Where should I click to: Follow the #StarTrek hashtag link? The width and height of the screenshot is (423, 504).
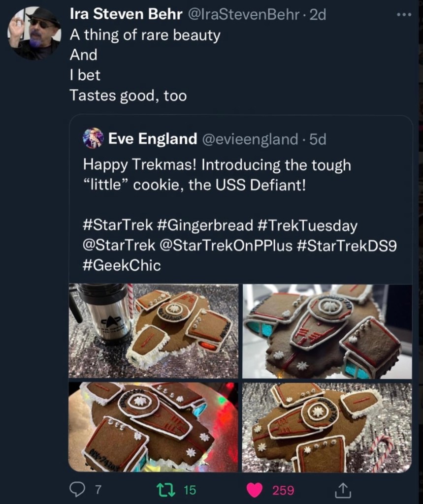(118, 226)
